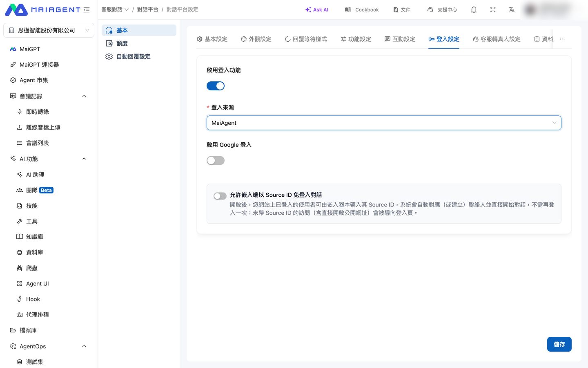Disable the 啟用登入功能 switch

point(216,86)
